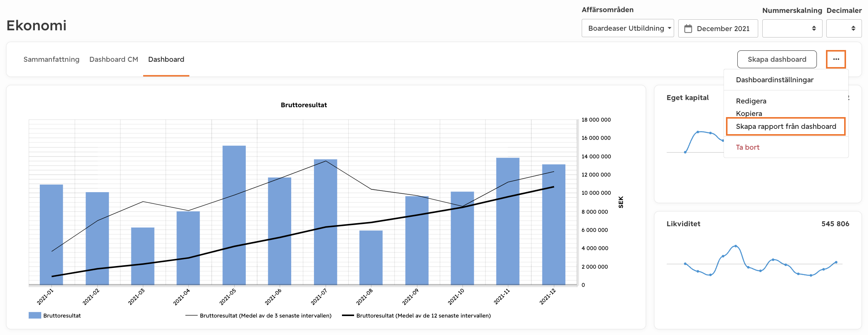The width and height of the screenshot is (868, 335).
Task: Click the Likviditet card title
Action: [683, 224]
